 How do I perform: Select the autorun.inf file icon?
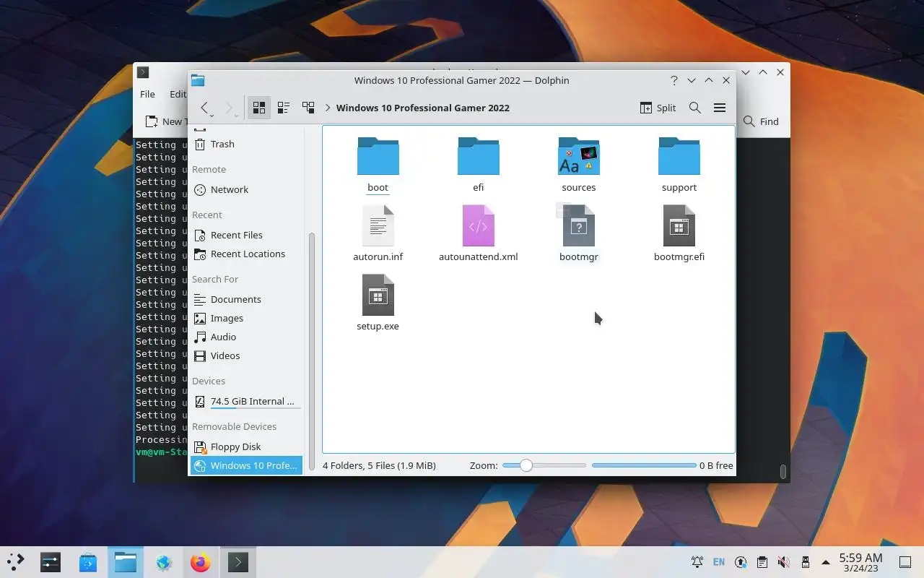point(378,225)
